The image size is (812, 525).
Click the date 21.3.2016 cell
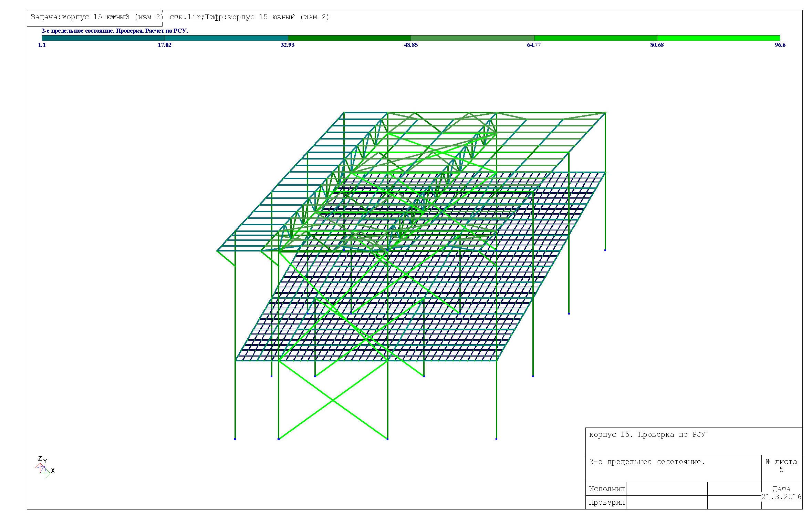click(x=781, y=496)
